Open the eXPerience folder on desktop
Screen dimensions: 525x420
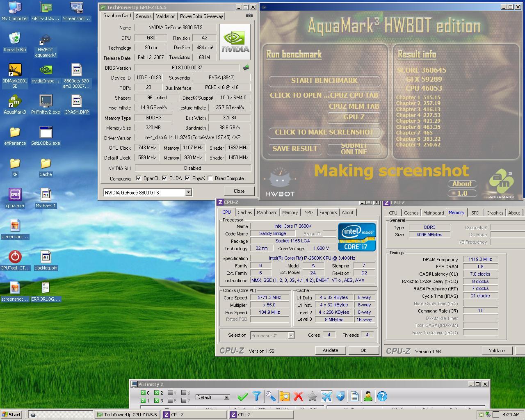[x=15, y=136]
